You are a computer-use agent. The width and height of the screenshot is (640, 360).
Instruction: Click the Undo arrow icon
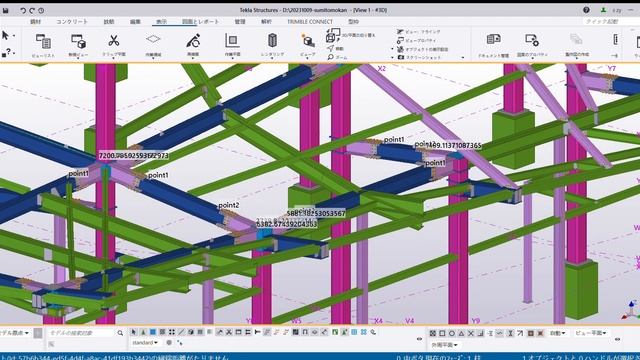tap(23, 11)
